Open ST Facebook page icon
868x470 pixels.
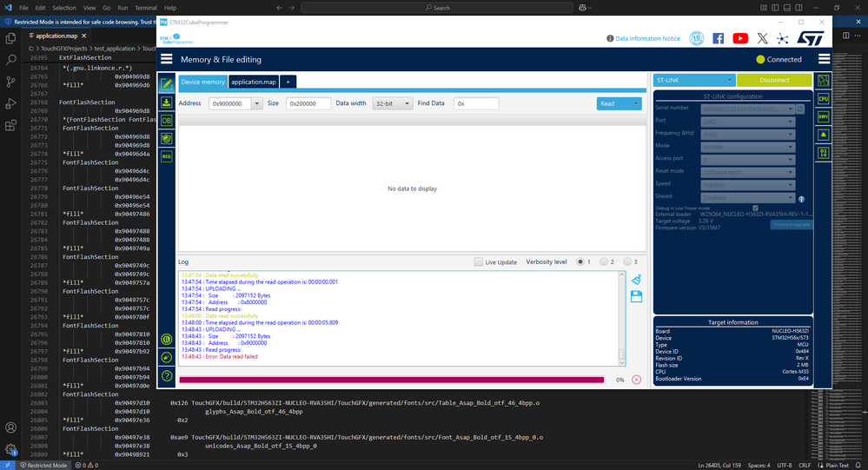718,38
